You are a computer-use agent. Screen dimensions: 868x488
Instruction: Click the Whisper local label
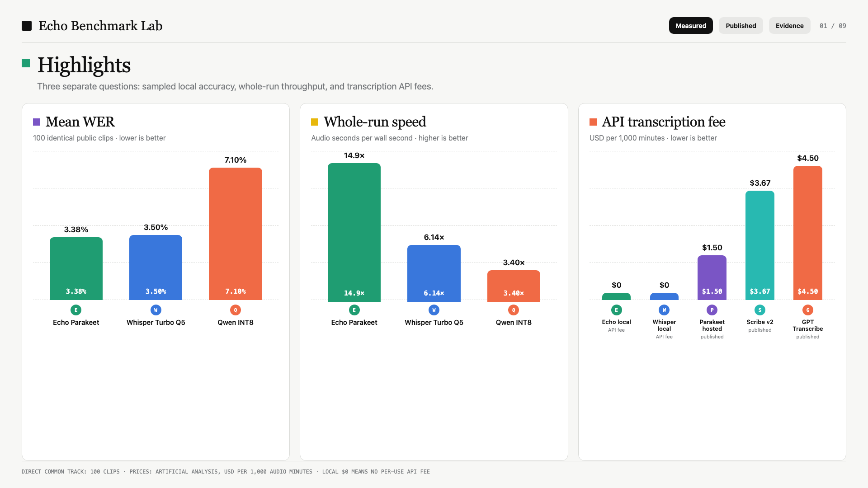pos(664,325)
